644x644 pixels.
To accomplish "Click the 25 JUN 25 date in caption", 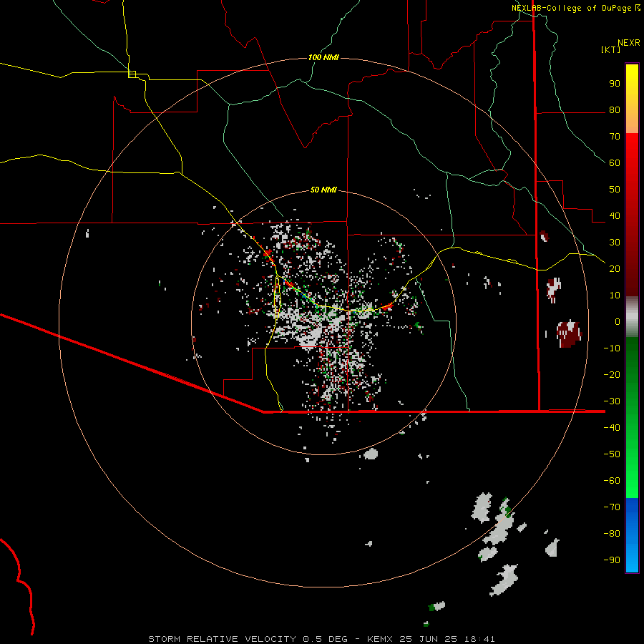I will (429, 639).
